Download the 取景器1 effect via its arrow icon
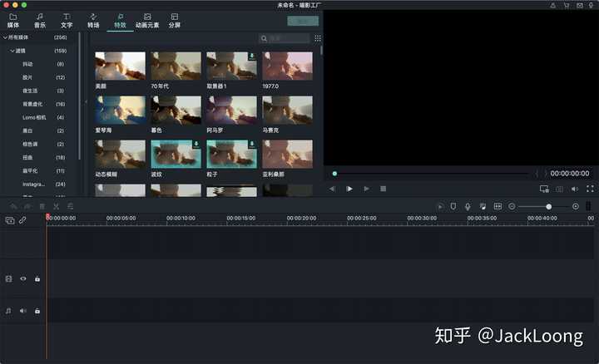 click(252, 56)
